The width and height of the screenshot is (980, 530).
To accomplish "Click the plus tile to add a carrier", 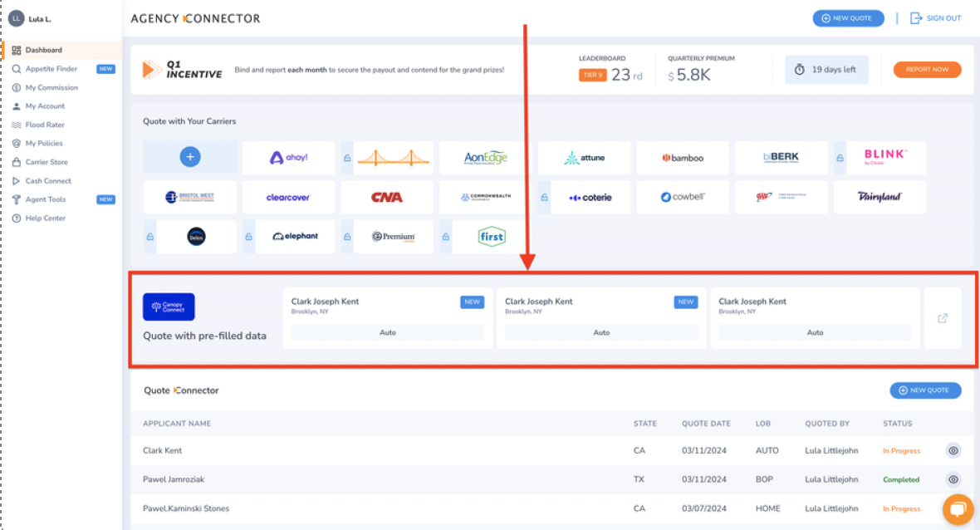I will 189,157.
